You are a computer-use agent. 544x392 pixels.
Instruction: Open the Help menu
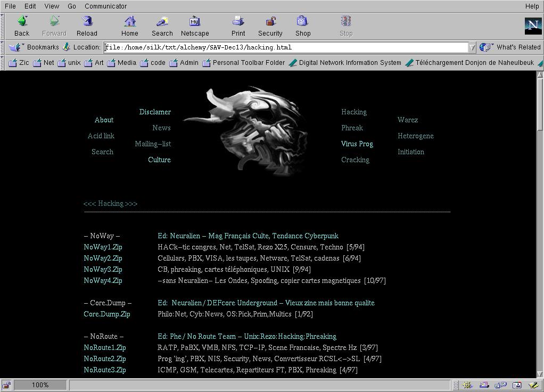532,6
